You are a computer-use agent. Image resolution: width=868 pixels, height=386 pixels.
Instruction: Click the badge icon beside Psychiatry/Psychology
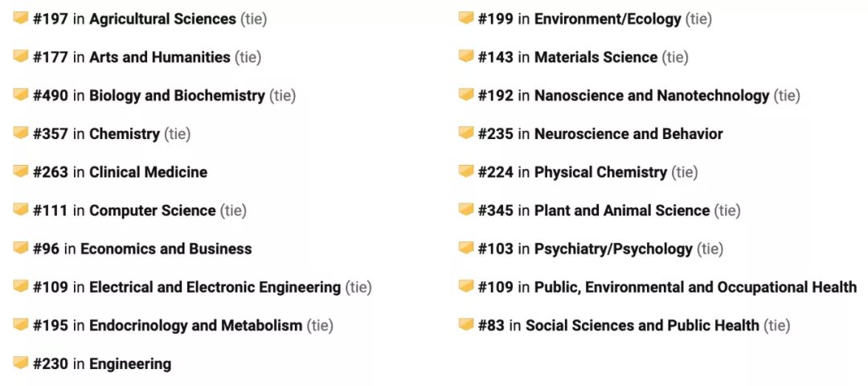click(x=465, y=248)
